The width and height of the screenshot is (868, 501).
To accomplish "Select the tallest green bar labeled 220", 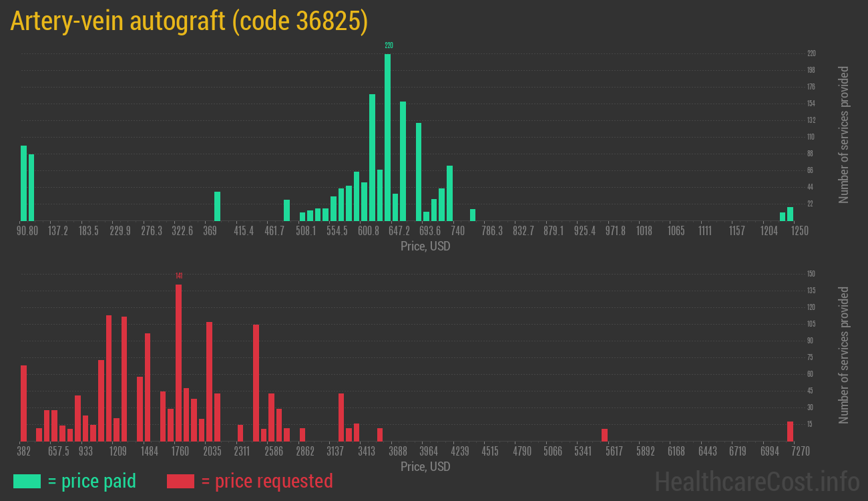I will pos(387,137).
